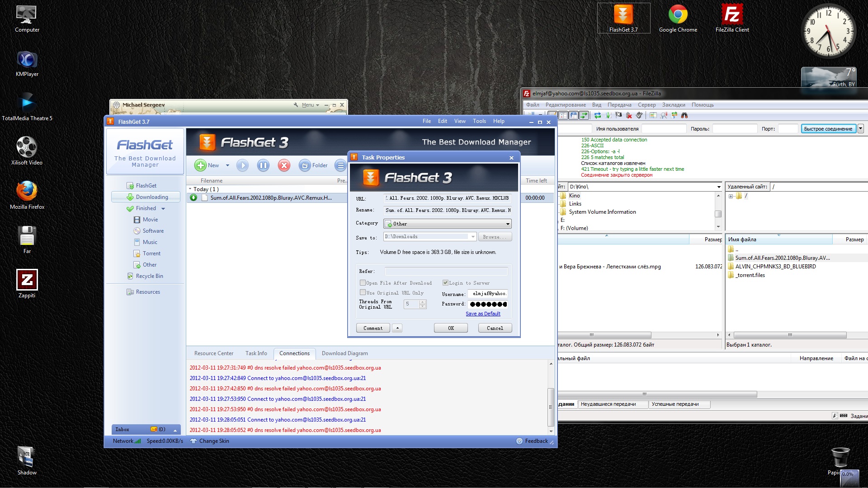Expand the Save to path dropdown
Viewport: 868px width, 488px height.
[x=473, y=237]
